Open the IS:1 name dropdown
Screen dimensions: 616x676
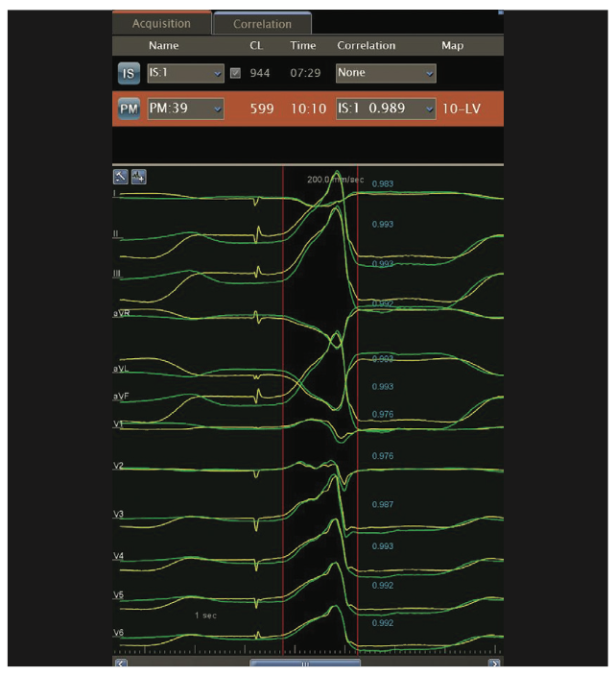click(x=185, y=73)
